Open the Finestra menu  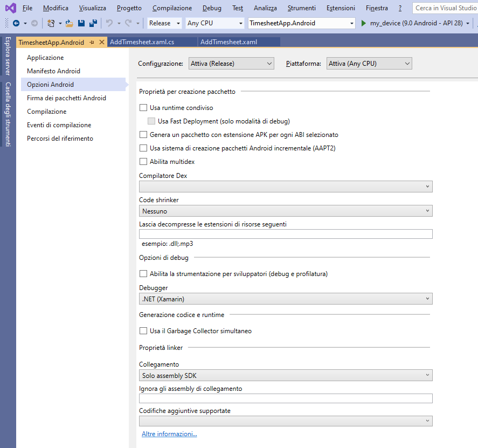coord(377,8)
